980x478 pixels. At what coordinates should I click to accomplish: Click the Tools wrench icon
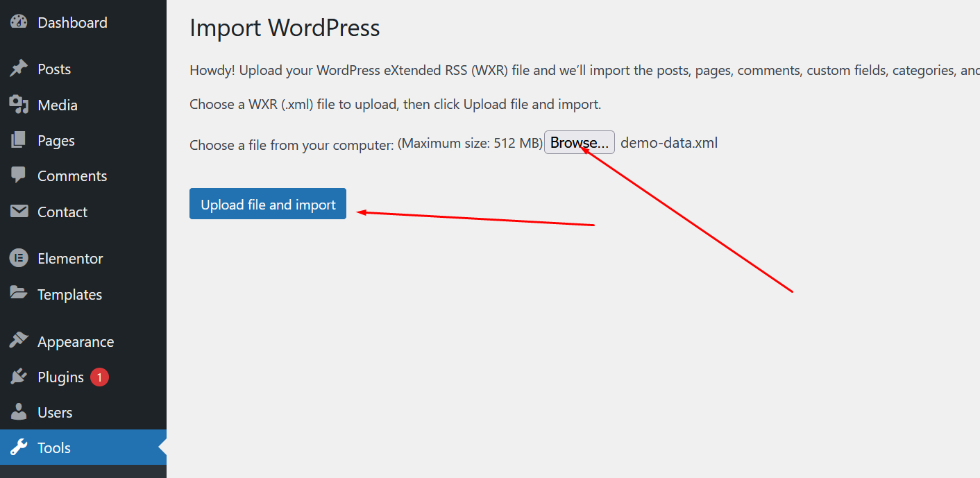pos(19,447)
